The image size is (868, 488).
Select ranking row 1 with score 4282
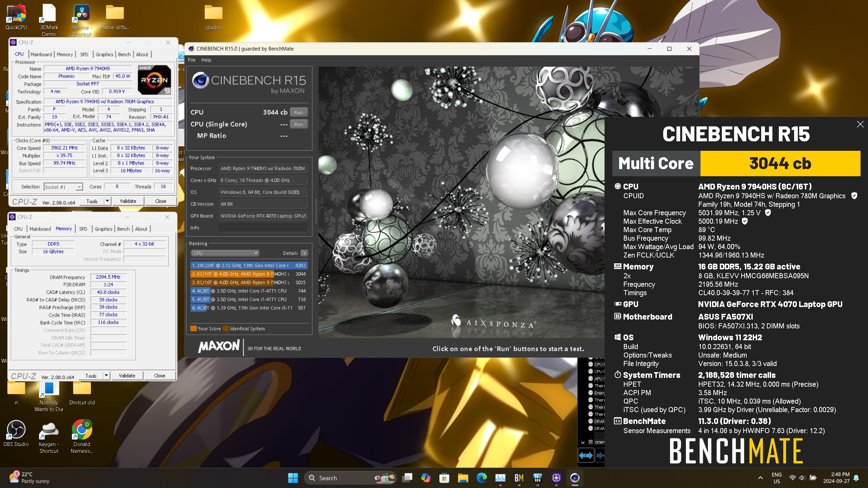click(249, 265)
